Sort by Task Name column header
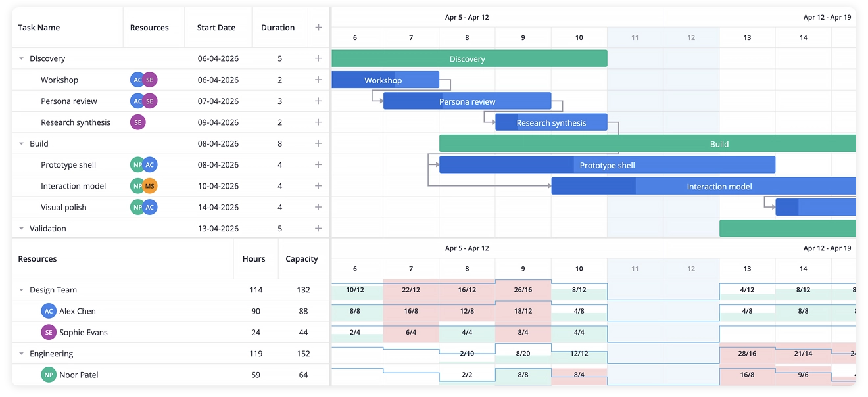This screenshot has height=397, width=868. pyautogui.click(x=67, y=28)
